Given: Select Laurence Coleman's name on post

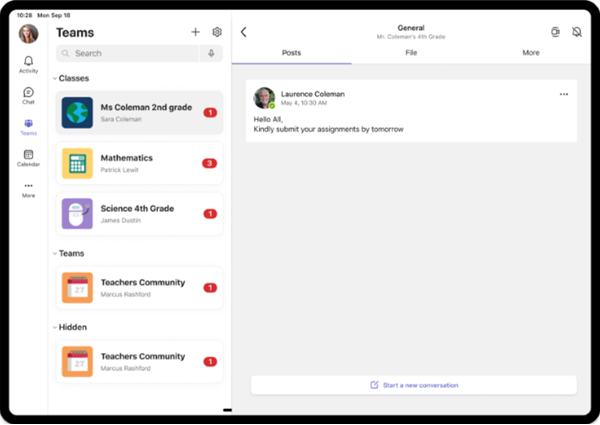Looking at the screenshot, I should click(313, 94).
